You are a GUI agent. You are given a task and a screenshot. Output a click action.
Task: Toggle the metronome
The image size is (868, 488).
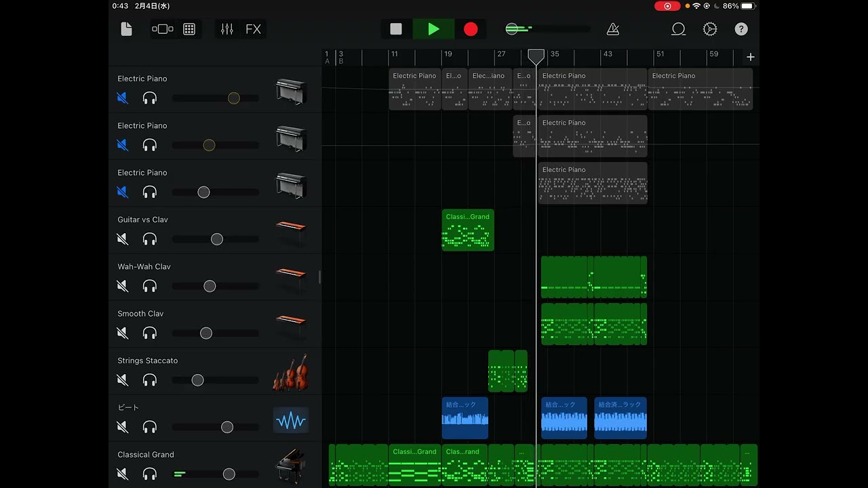coord(612,29)
